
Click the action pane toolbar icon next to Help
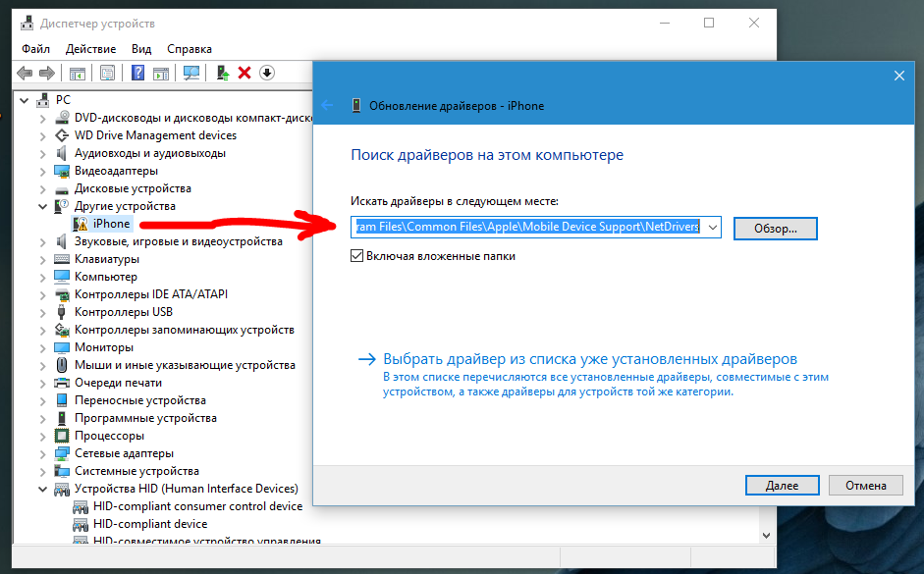(x=161, y=73)
